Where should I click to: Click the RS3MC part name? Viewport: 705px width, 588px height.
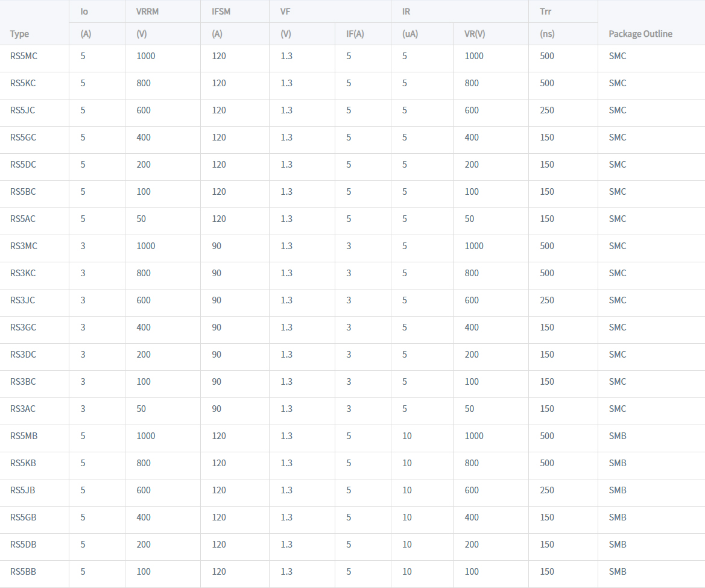24,246
